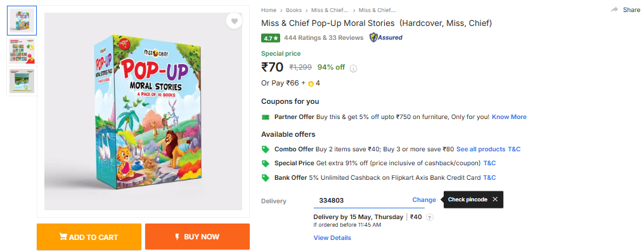This screenshot has height=252, width=644.
Task: Select the third product thumbnail
Action: coord(22,81)
